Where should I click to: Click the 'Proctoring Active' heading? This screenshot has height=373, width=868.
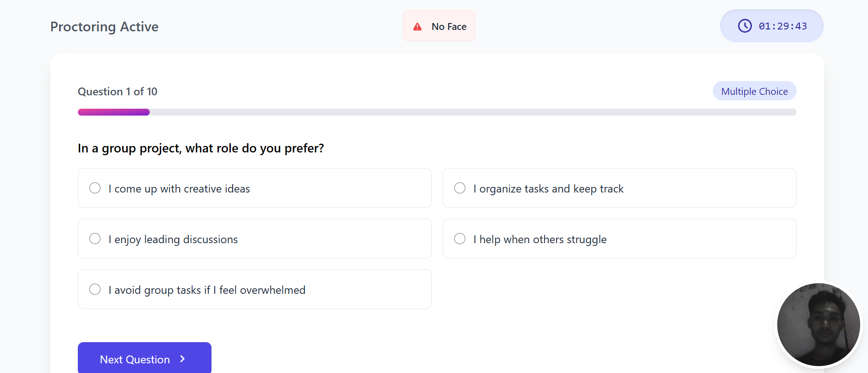pos(104,27)
